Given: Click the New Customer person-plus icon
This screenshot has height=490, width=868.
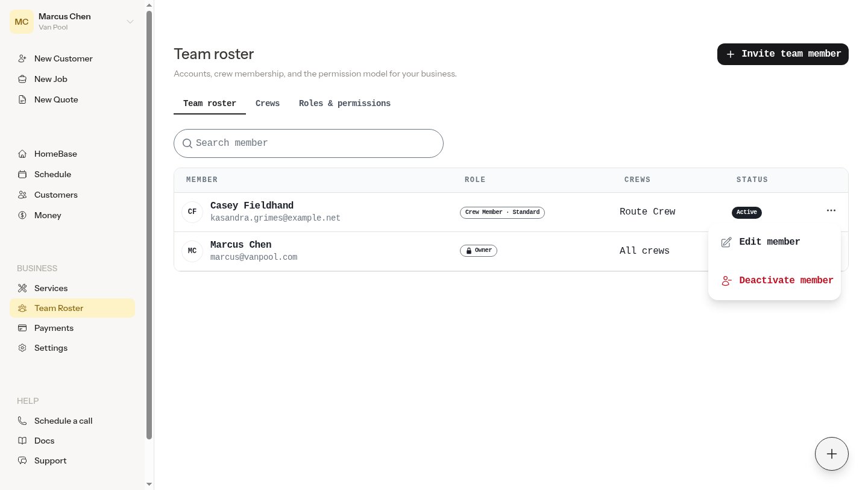Looking at the screenshot, I should 22,58.
